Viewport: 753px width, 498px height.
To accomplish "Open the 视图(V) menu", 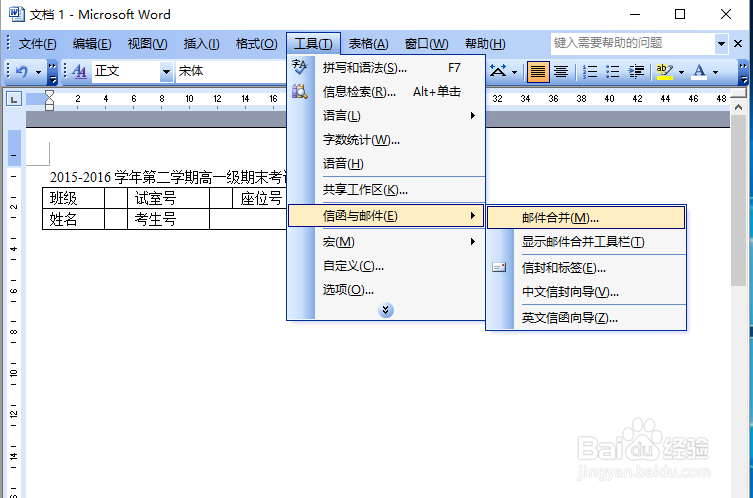I will (x=147, y=44).
